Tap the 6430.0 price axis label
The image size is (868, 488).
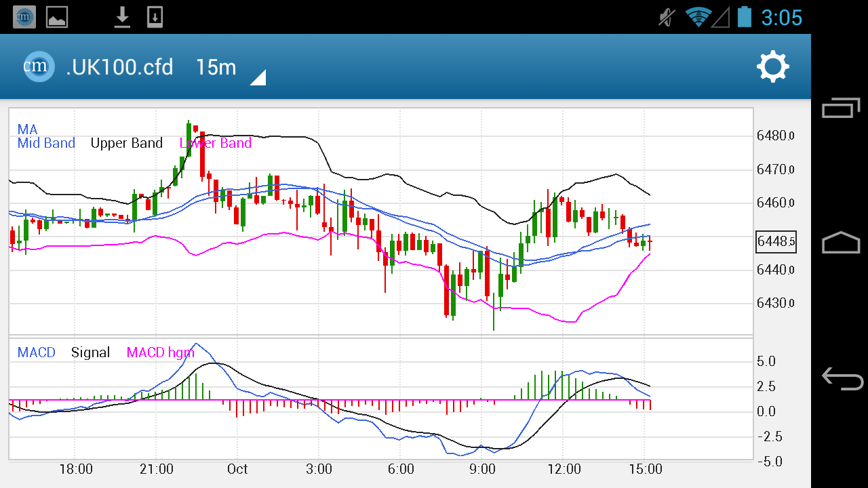776,303
